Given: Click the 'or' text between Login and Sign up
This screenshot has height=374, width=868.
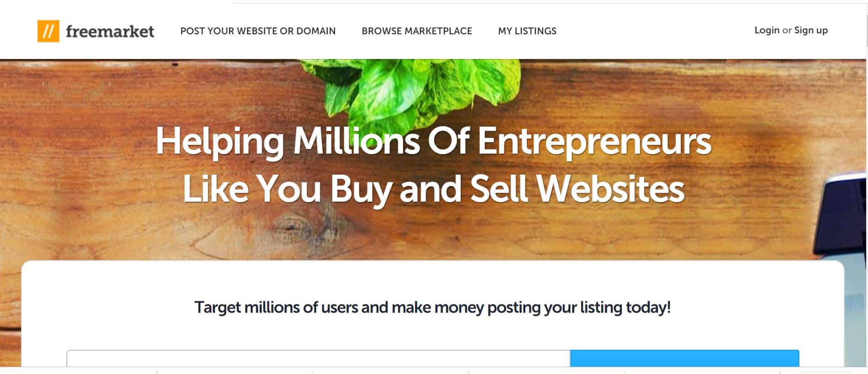Looking at the screenshot, I should [x=787, y=31].
